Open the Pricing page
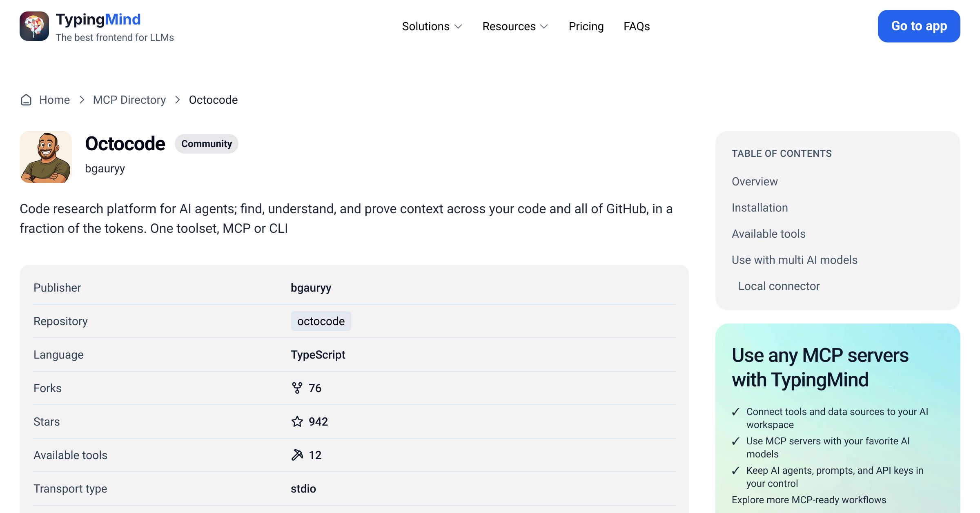The height and width of the screenshot is (513, 980). 586,26
